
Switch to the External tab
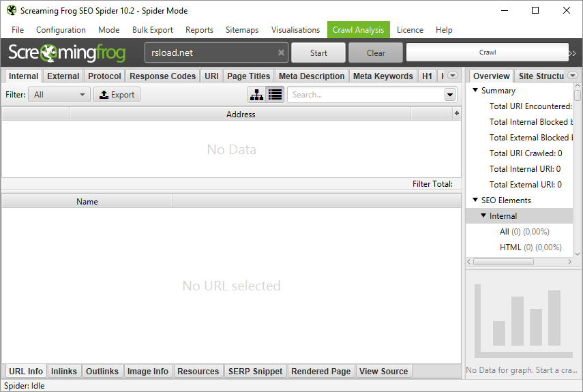click(63, 76)
